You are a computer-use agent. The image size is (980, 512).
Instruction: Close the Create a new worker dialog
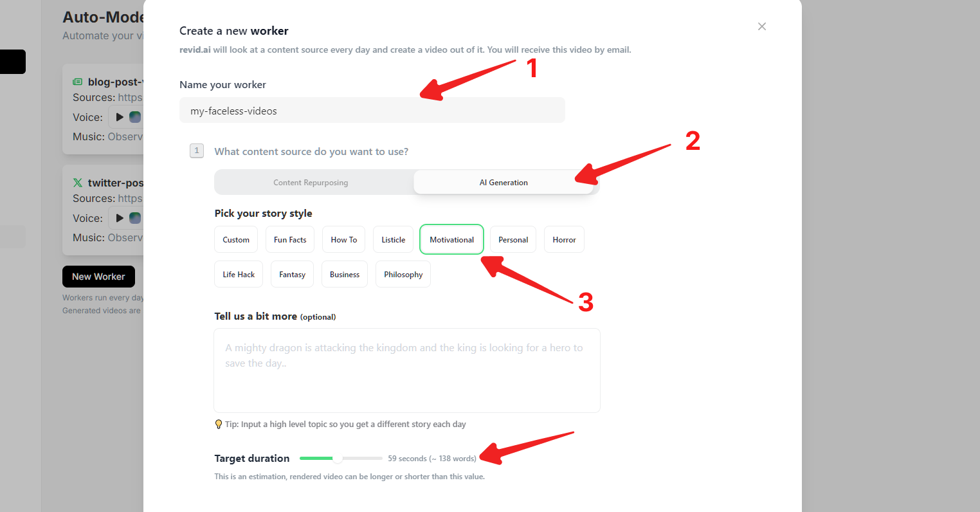coord(762,26)
